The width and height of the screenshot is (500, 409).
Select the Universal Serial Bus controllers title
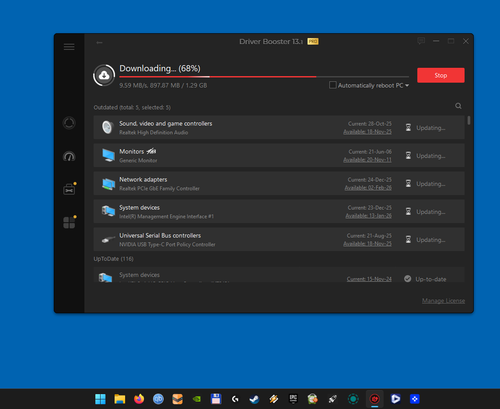[x=160, y=235]
